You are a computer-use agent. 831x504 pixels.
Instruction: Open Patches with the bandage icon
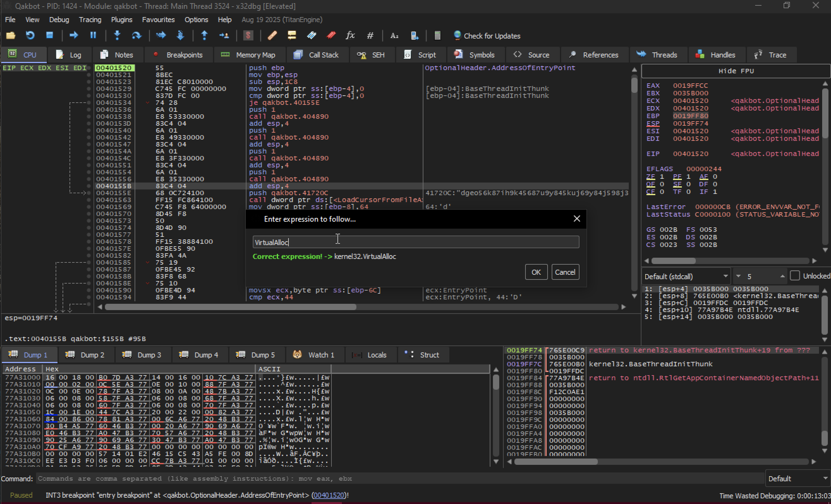[x=272, y=35]
